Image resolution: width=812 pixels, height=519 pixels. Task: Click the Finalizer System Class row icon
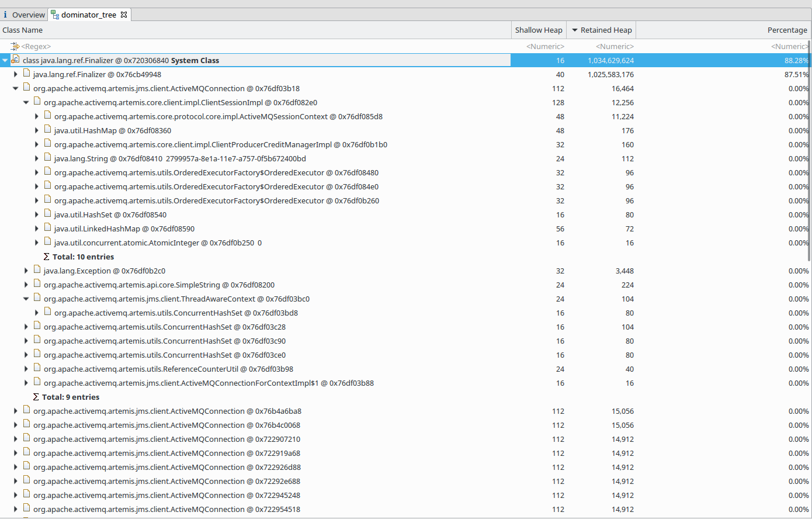pyautogui.click(x=16, y=60)
